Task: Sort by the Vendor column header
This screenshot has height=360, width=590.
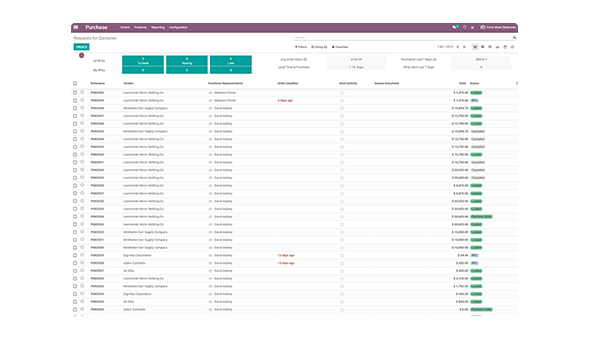Action: [x=128, y=83]
